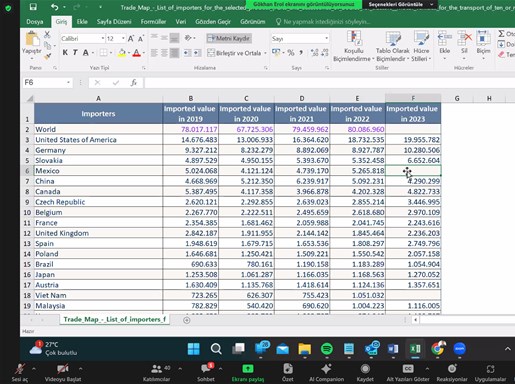Activate the Format Painter brush
The image size is (515, 384).
(47, 56)
